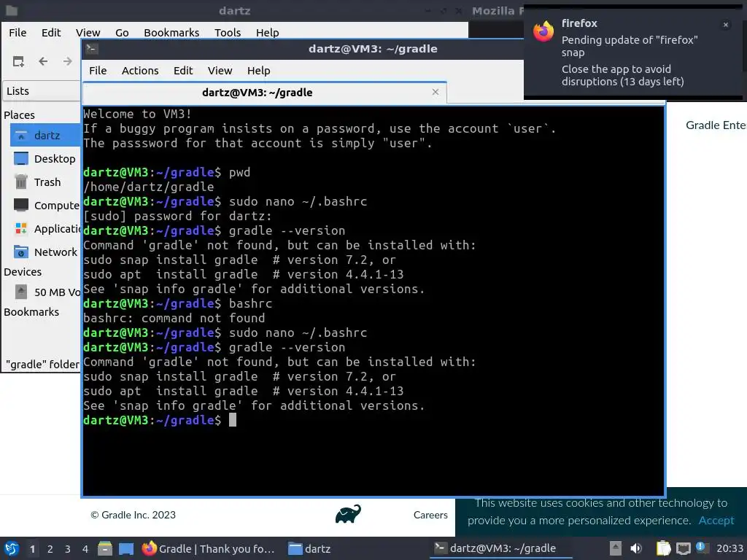Switch to dartz@VM3 terminal taskbar button
This screenshot has height=560, width=747.
[500, 548]
